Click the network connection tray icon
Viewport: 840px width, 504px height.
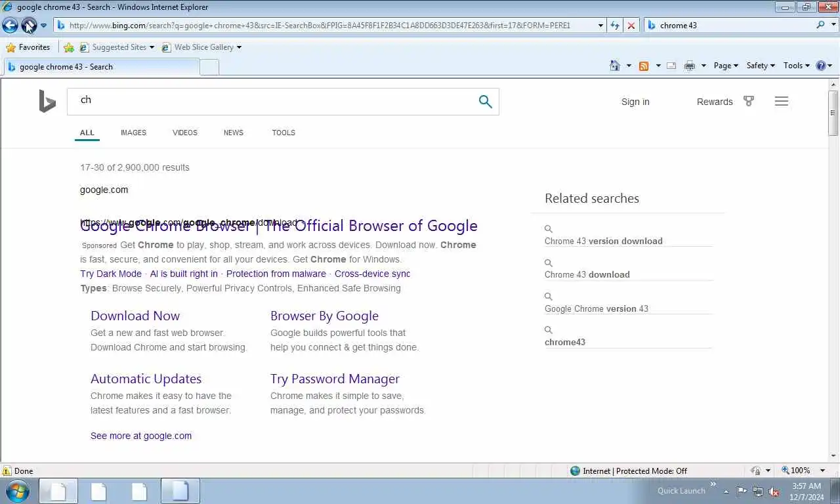pyautogui.click(x=758, y=491)
